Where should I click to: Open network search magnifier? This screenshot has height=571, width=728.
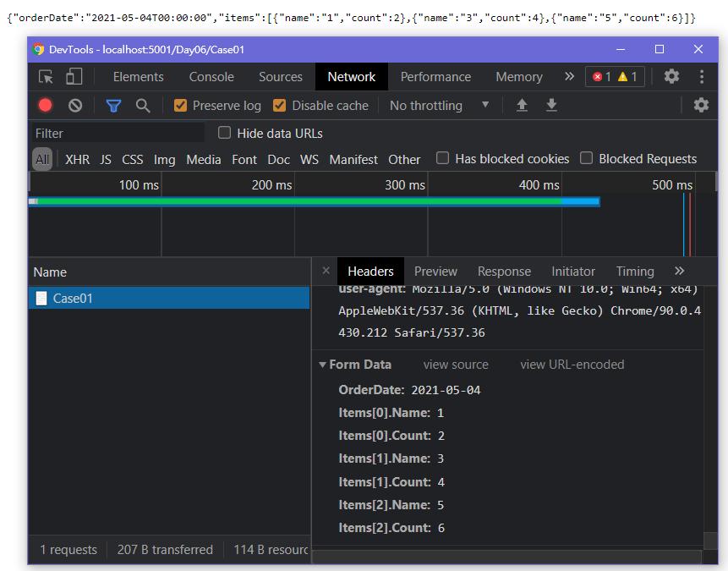[x=143, y=106]
